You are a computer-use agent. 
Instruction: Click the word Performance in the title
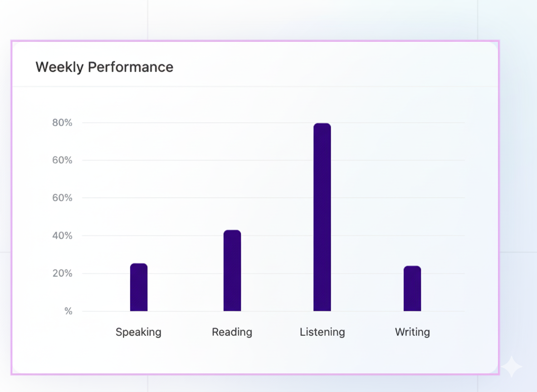click(x=131, y=67)
